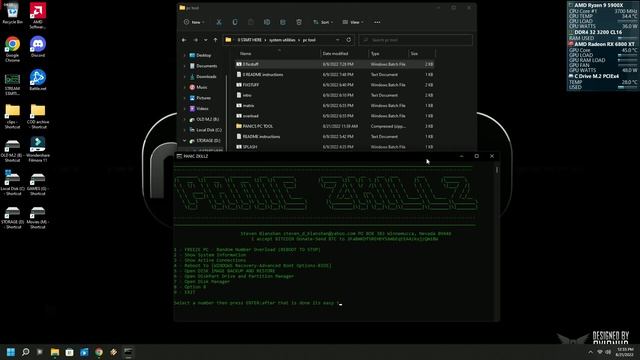The height and width of the screenshot is (360, 640).
Task: Open STORAGE (D:) desktop shortcut
Action: [x=12, y=217]
